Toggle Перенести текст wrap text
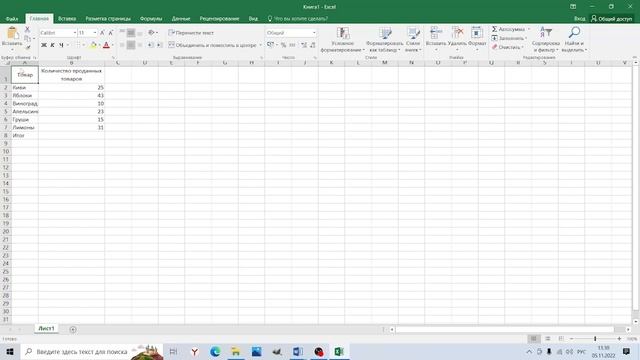 [191, 33]
